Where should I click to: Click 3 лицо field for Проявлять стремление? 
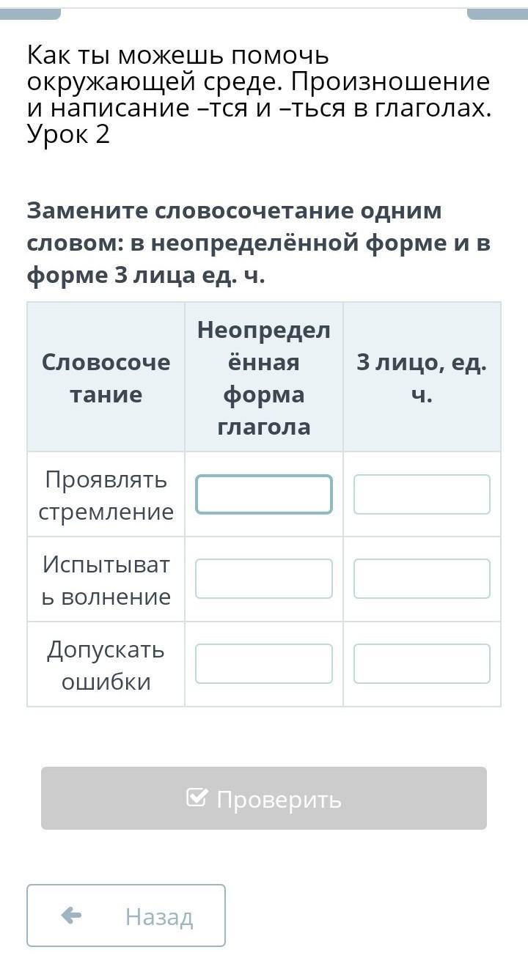[x=422, y=494]
